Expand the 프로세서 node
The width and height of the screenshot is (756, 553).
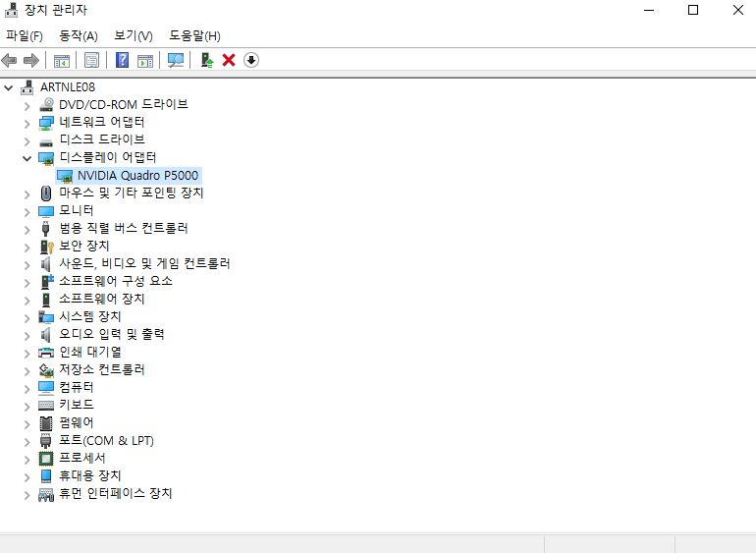pyautogui.click(x=27, y=460)
